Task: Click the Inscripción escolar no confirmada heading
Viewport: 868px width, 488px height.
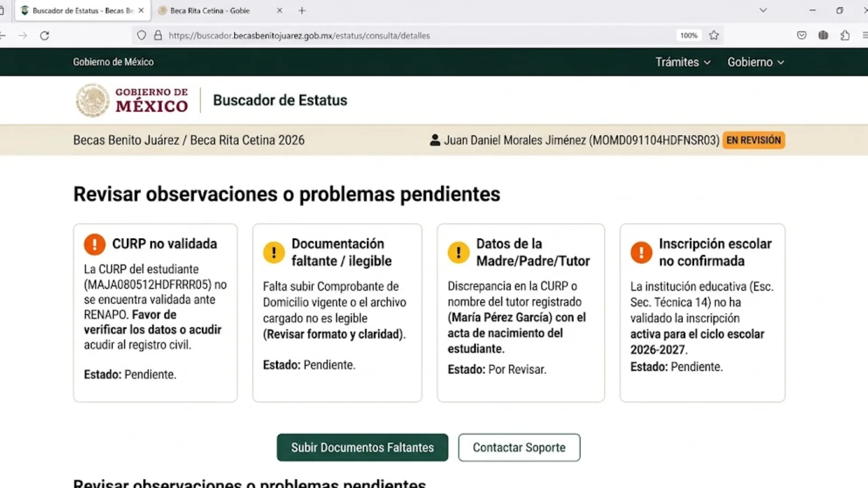Action: pyautogui.click(x=715, y=252)
